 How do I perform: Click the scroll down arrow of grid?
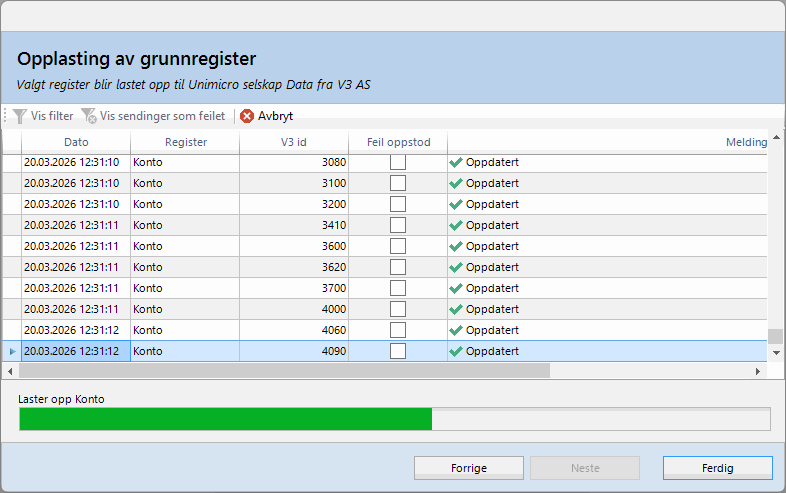coord(776,352)
